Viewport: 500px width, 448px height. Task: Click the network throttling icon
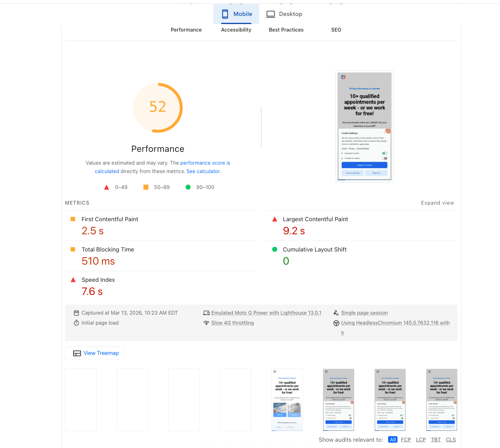tap(207, 323)
